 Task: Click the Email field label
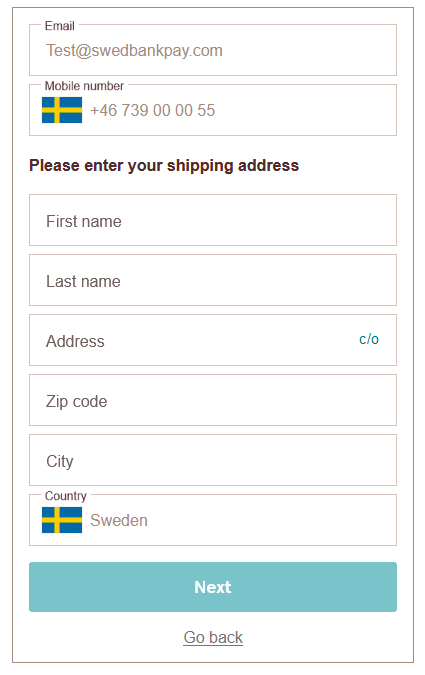[59, 26]
